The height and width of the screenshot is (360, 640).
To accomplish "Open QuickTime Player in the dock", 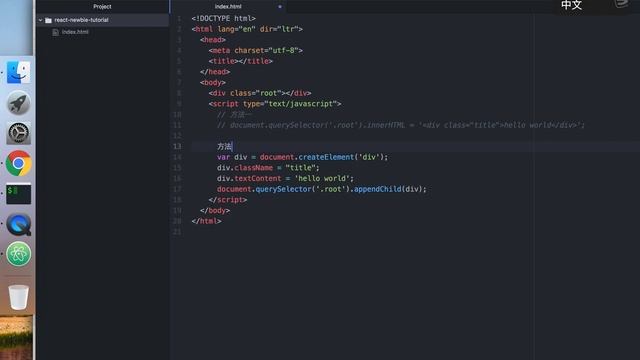I will click(18, 224).
